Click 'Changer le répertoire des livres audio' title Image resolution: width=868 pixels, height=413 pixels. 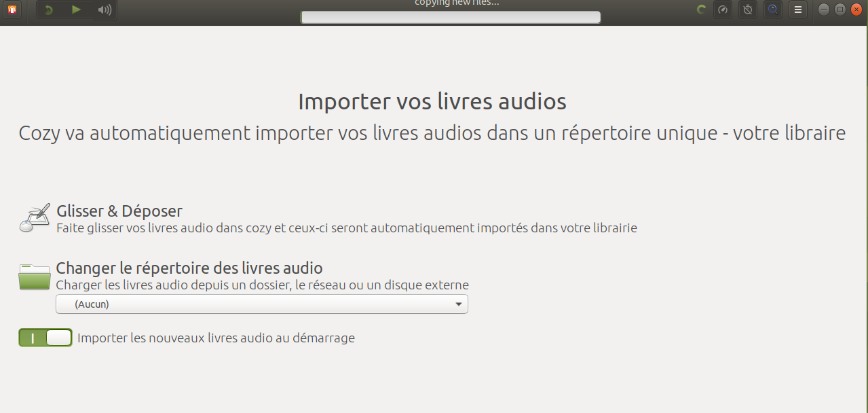[x=189, y=268]
